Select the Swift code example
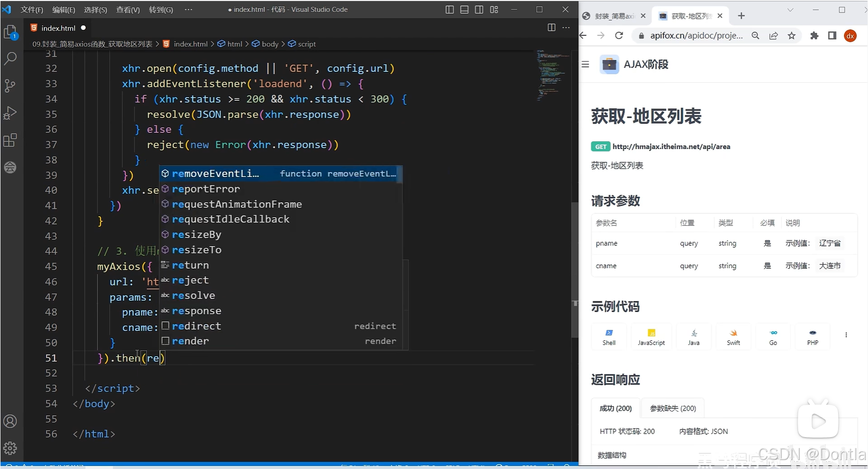The width and height of the screenshot is (868, 469). pos(733,337)
